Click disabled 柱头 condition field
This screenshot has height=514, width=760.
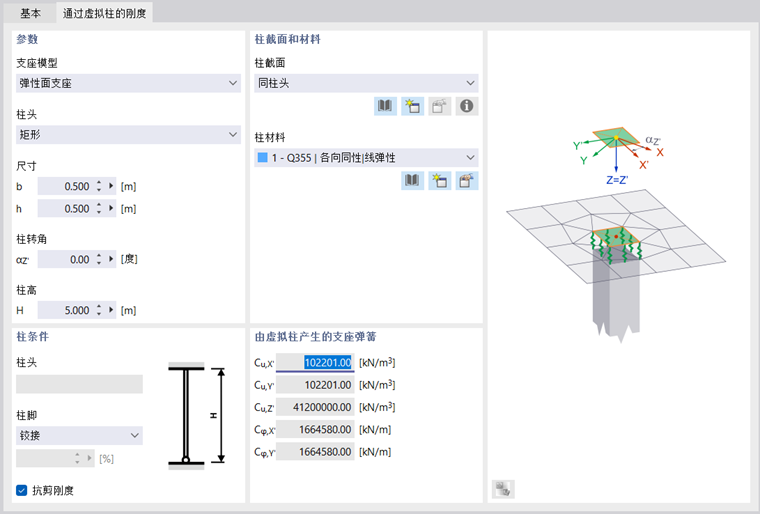point(79,384)
